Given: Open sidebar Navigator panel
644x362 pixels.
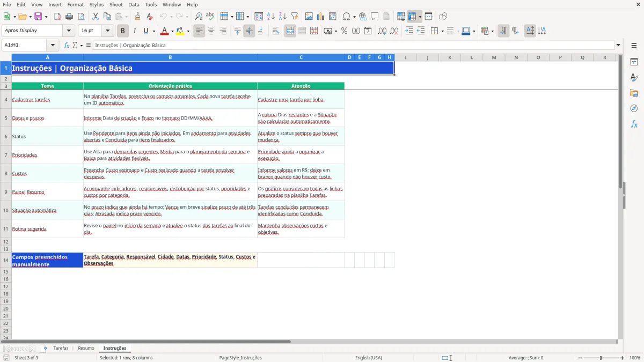Looking at the screenshot, I should [634, 109].
